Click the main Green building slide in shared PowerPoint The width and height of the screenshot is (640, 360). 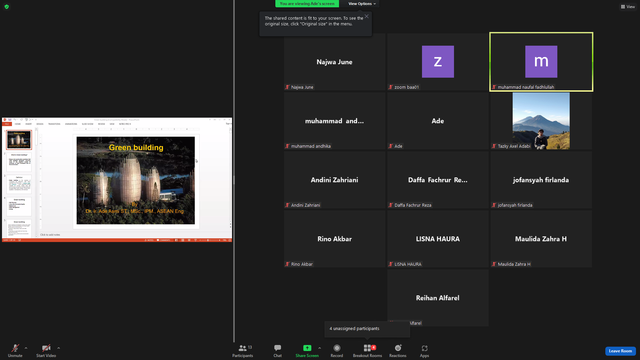pos(136,180)
